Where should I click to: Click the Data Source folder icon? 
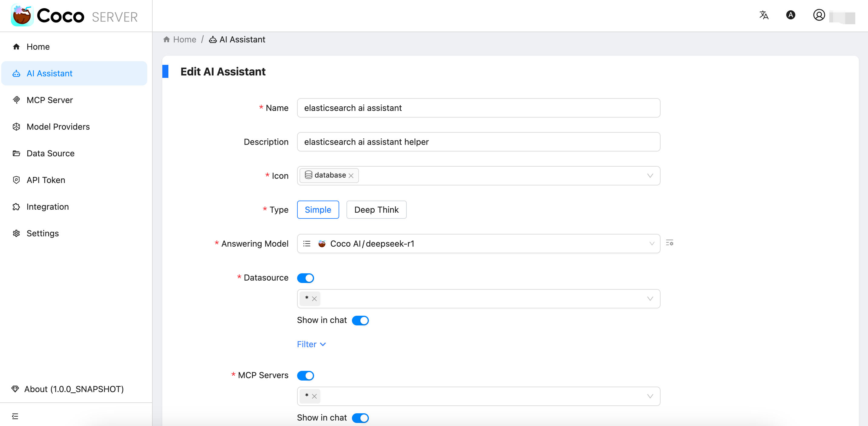(x=16, y=153)
